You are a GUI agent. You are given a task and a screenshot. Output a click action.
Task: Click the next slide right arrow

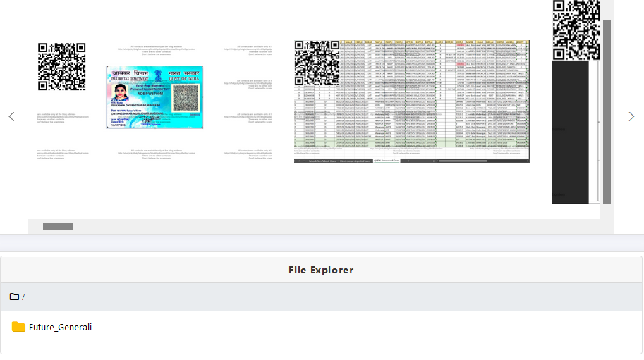631,116
